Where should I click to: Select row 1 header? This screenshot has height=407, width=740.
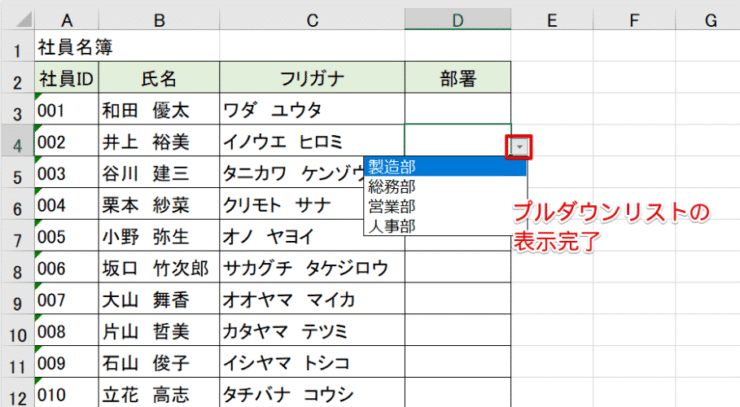(17, 46)
